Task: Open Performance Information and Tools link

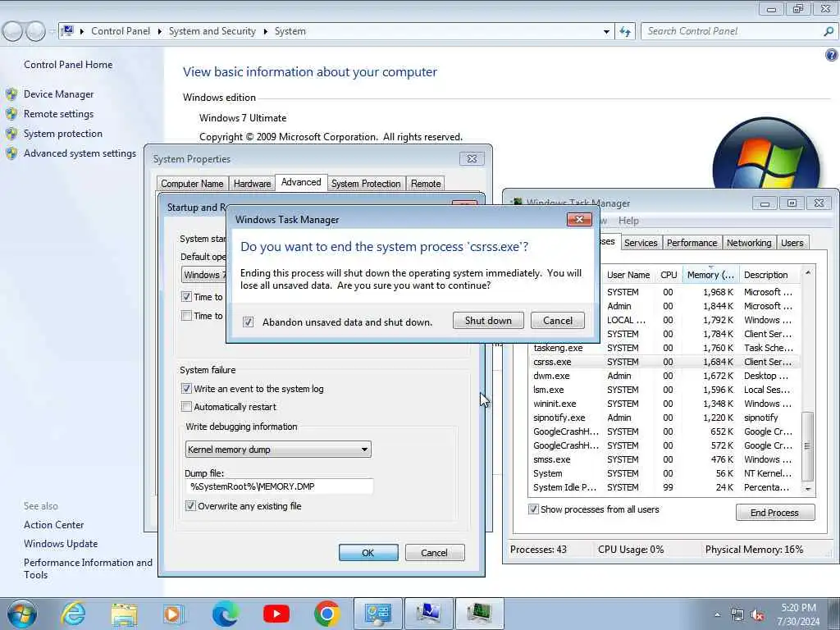Action: click(88, 568)
